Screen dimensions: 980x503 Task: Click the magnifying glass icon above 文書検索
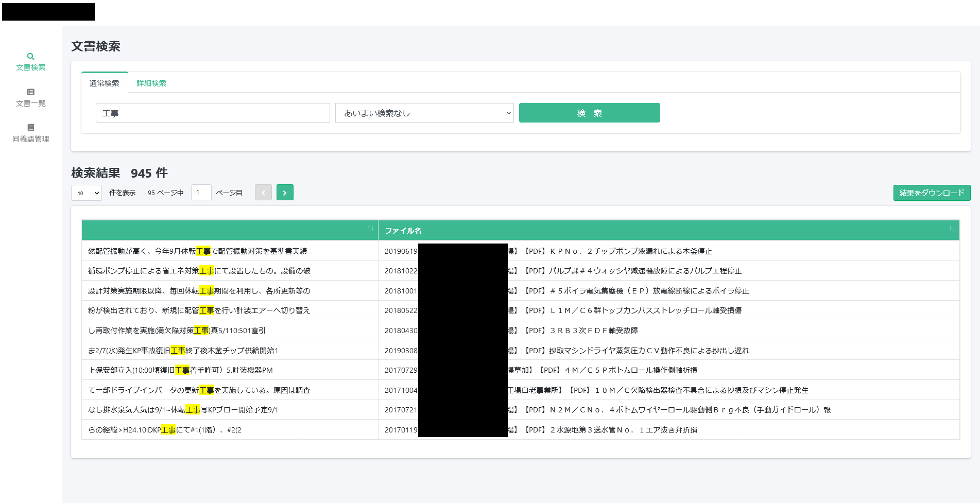tap(30, 56)
